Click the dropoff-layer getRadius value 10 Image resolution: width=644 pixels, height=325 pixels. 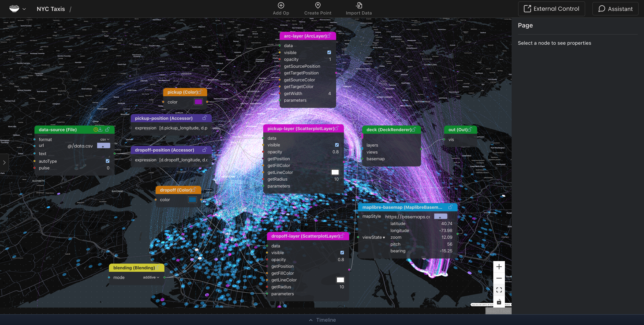point(341,287)
